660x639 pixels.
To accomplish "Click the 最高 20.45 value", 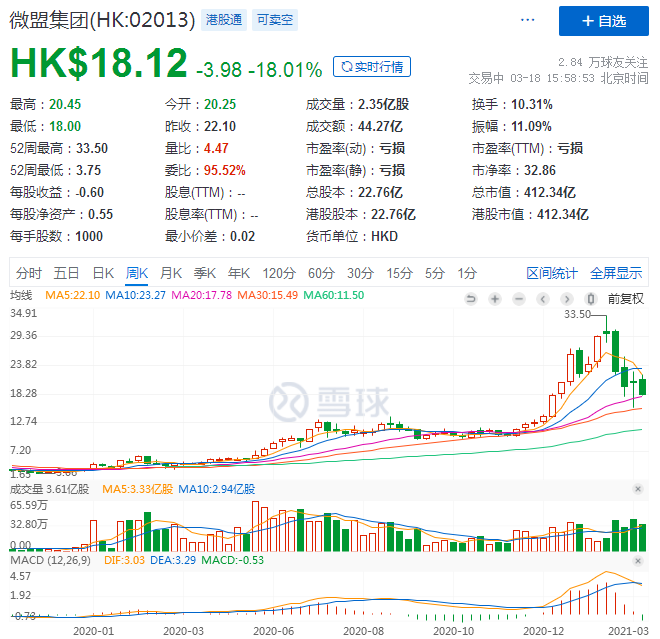I will coord(65,104).
